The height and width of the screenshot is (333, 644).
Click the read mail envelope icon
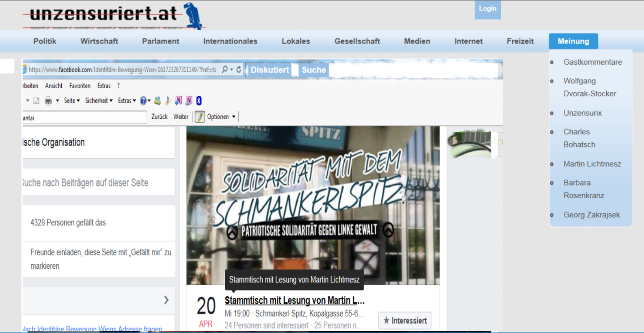coord(36,101)
